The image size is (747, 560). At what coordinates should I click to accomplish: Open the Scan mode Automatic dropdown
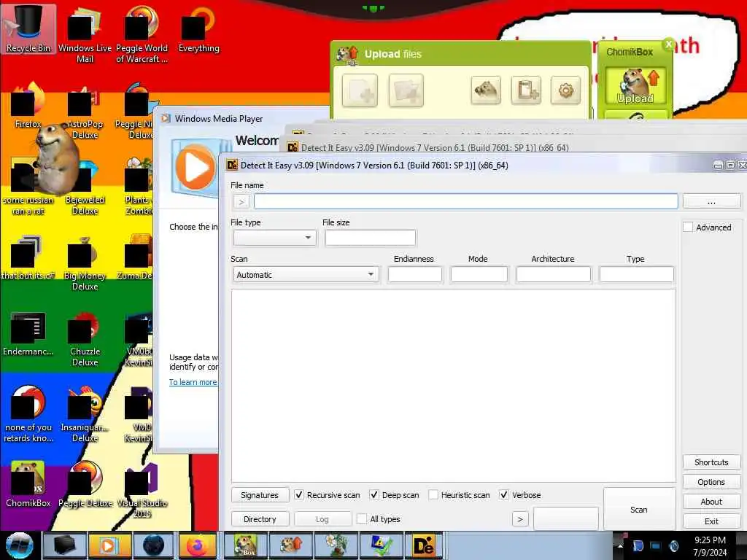[306, 275]
